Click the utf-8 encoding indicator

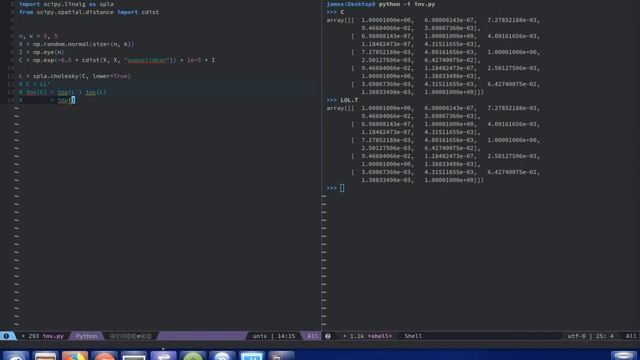tap(576, 336)
